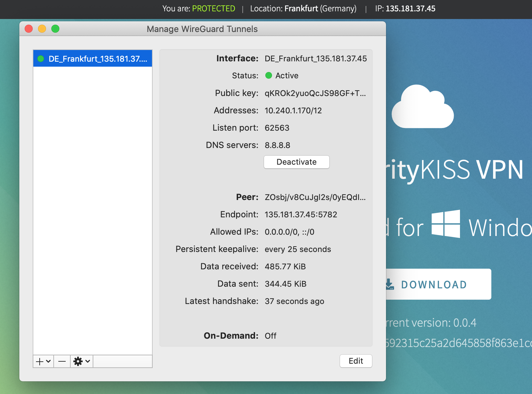
Task: Maximize the WireGuard window with green button
Action: coord(55,29)
